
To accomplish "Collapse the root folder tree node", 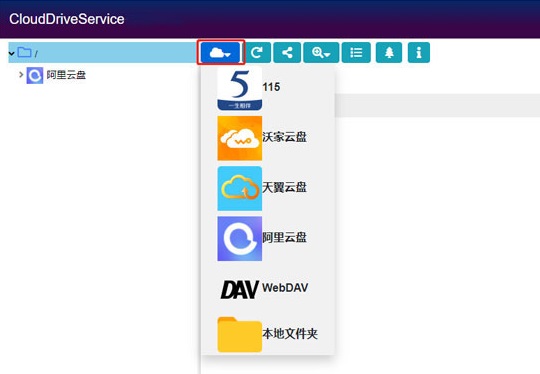I will (12, 53).
